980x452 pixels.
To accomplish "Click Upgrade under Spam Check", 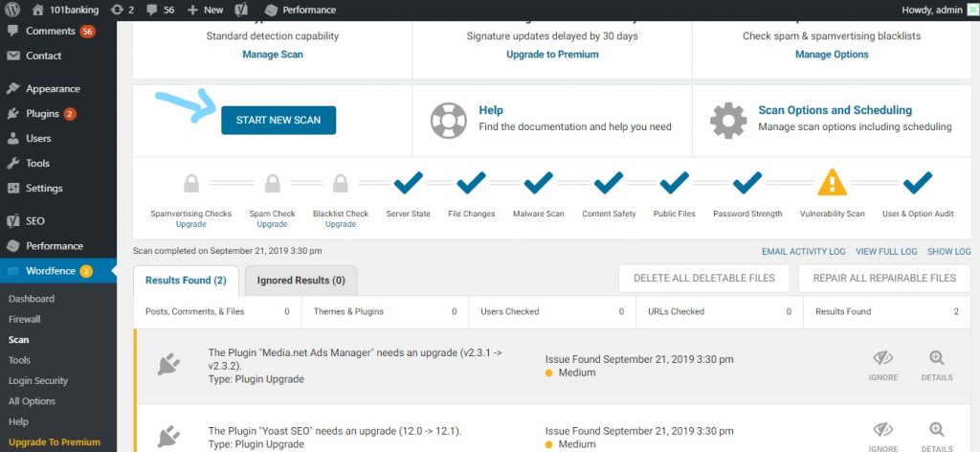I will pos(272,224).
